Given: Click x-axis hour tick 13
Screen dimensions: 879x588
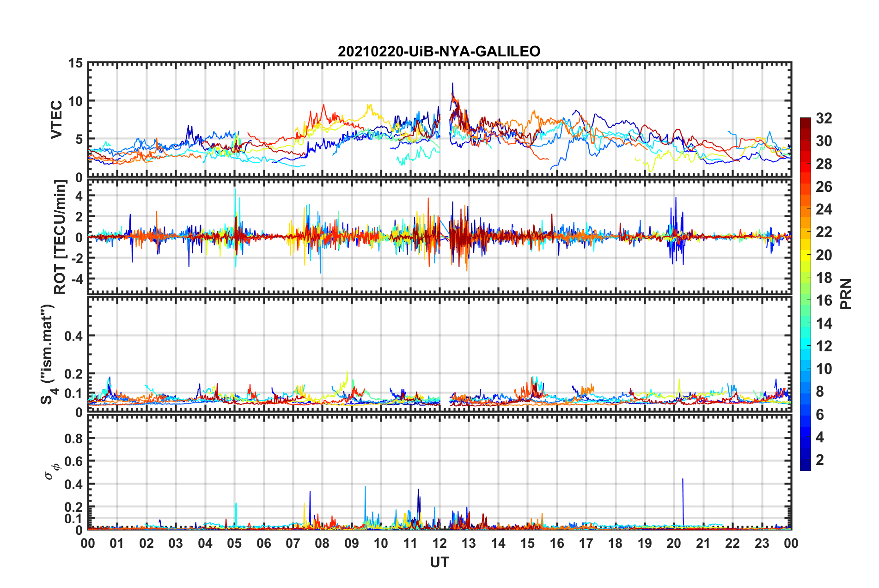Looking at the screenshot, I should 469,543.
